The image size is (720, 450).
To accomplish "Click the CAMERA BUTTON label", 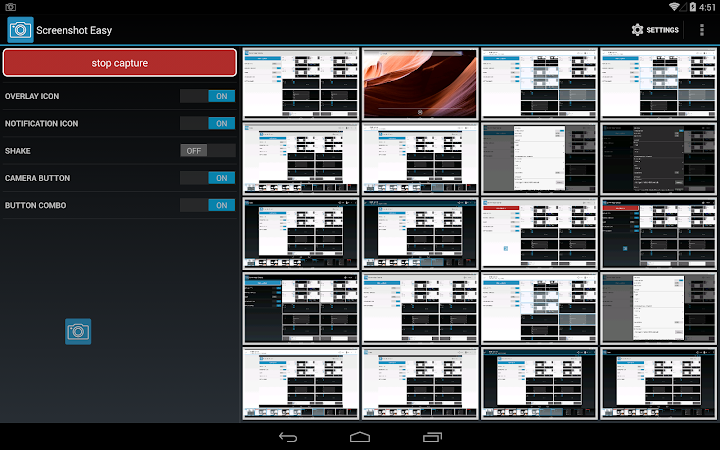I will [x=37, y=178].
